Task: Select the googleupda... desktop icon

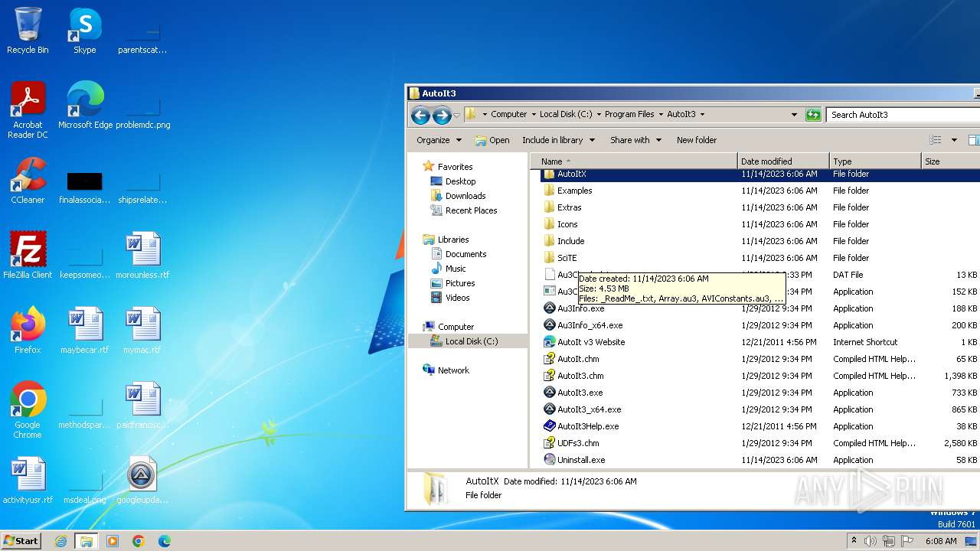Action: click(142, 481)
